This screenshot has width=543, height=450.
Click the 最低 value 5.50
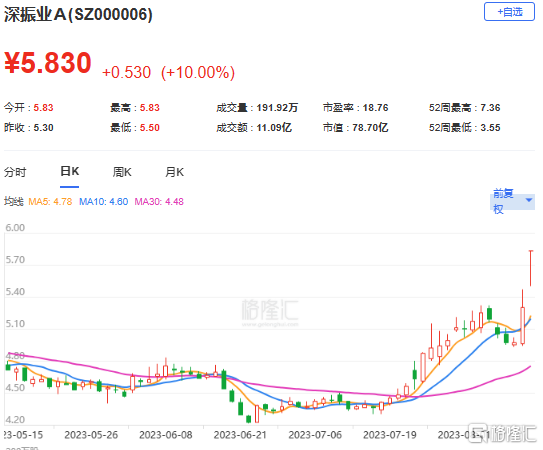click(x=150, y=128)
